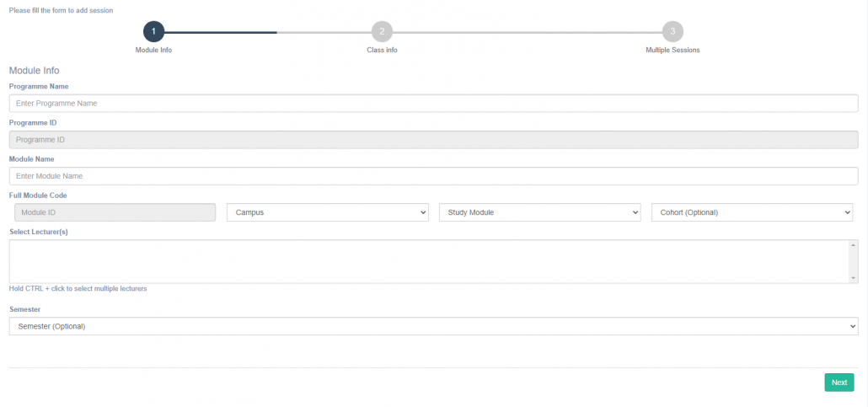The width and height of the screenshot is (868, 407).
Task: Click the disabled Module ID box
Action: click(115, 212)
